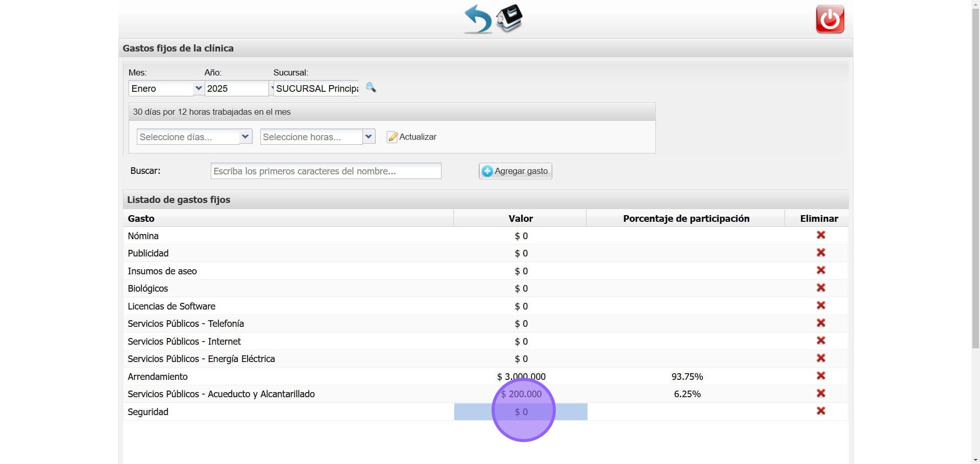
Task: Remove the Seguridad expense
Action: coord(821,411)
